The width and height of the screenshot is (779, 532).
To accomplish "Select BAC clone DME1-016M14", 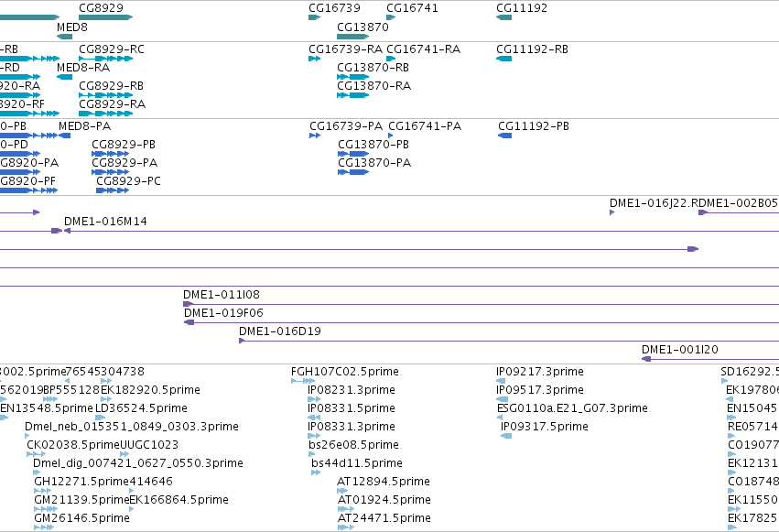I will click(x=421, y=231).
